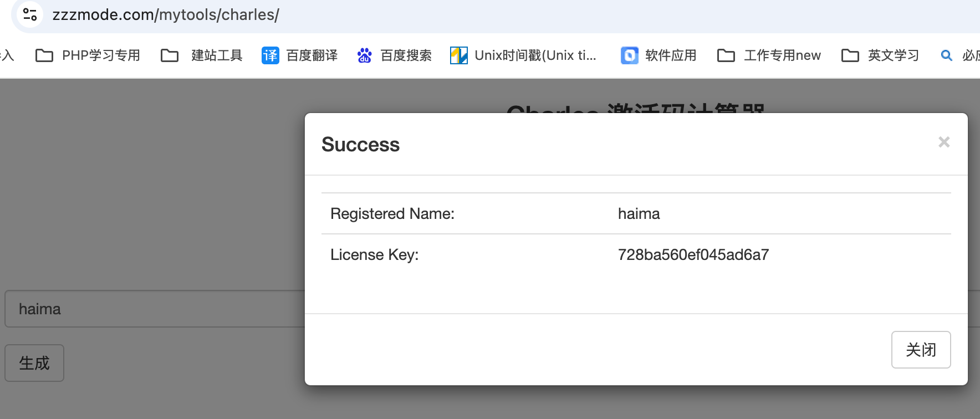980x419 pixels.
Task: Open the 软件应用 bookmark
Action: point(659,55)
